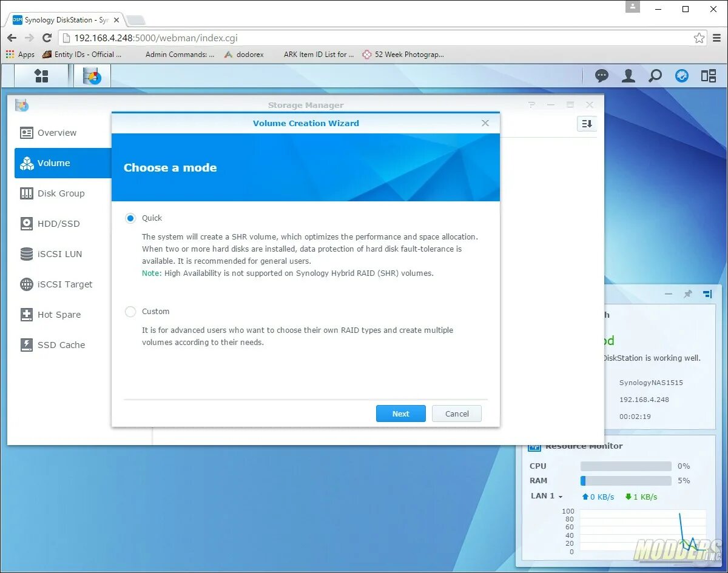Click the network traffic graph

tap(642, 532)
